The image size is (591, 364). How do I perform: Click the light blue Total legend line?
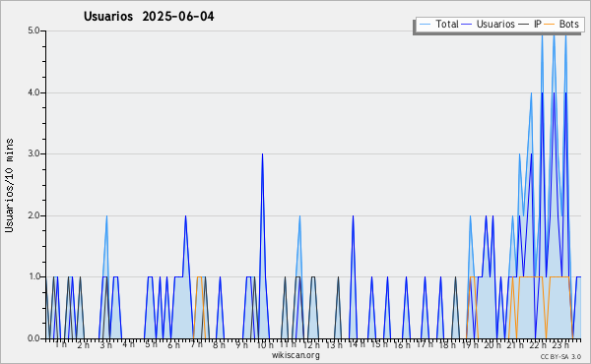pyautogui.click(x=426, y=24)
